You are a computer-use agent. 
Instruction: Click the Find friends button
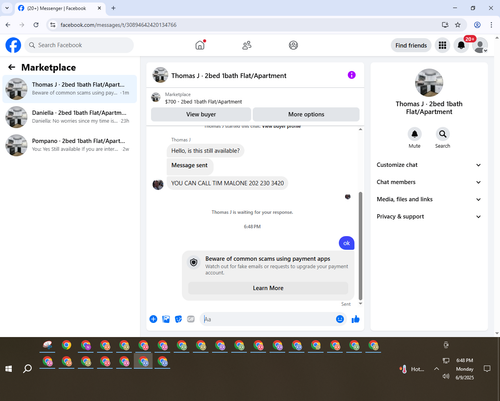click(411, 45)
